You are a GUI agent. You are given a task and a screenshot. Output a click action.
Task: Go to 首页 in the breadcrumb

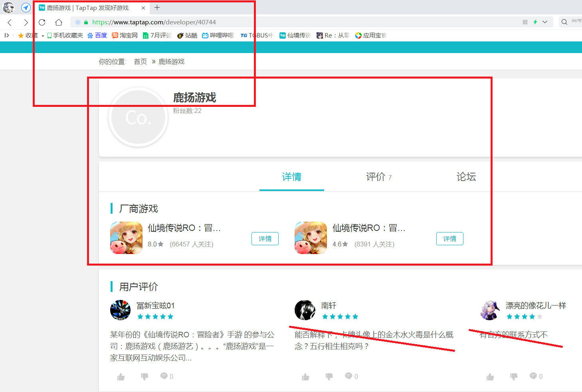coord(140,61)
